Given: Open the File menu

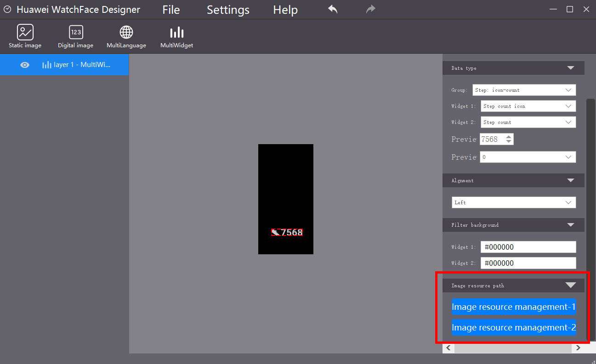Looking at the screenshot, I should click(x=171, y=10).
